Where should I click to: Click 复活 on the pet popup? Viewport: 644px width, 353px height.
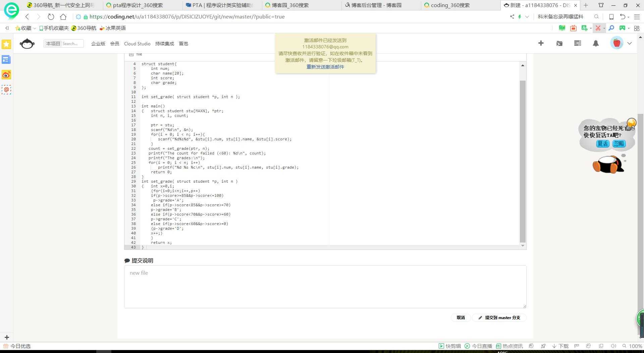[603, 144]
